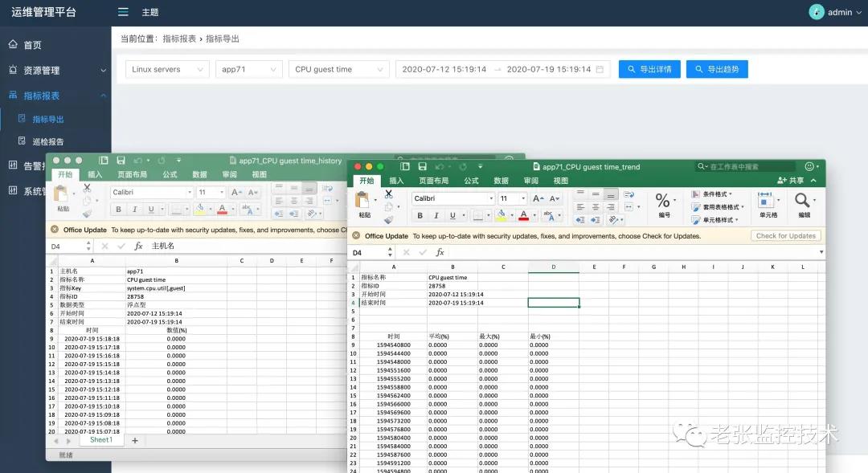Pick the red font color swatch

pos(523,217)
